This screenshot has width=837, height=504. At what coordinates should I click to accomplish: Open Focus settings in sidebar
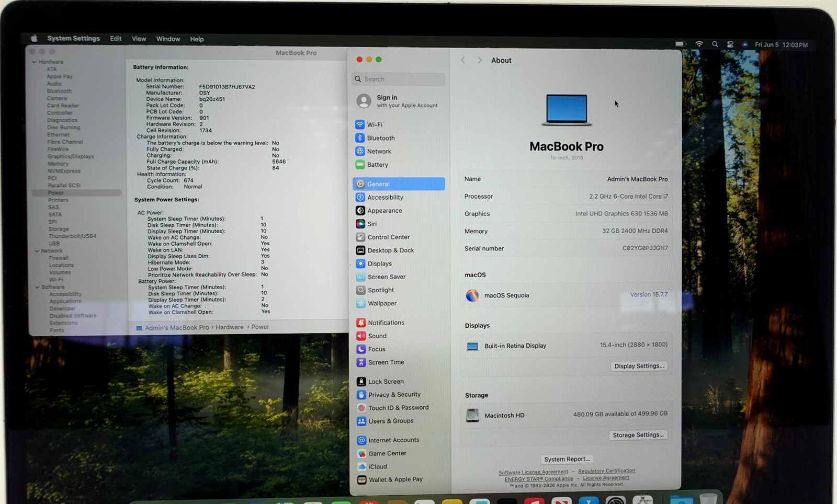pyautogui.click(x=399, y=349)
